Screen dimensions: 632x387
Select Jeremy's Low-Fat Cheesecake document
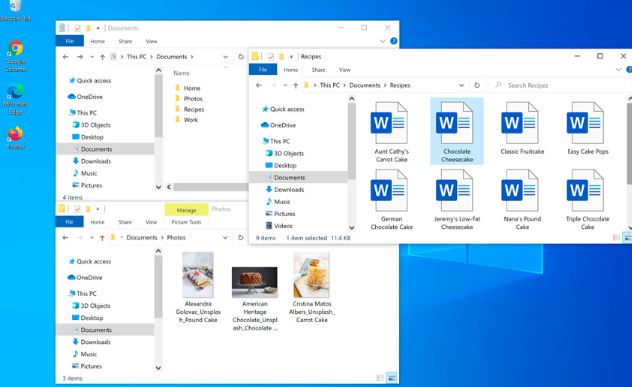(457, 200)
